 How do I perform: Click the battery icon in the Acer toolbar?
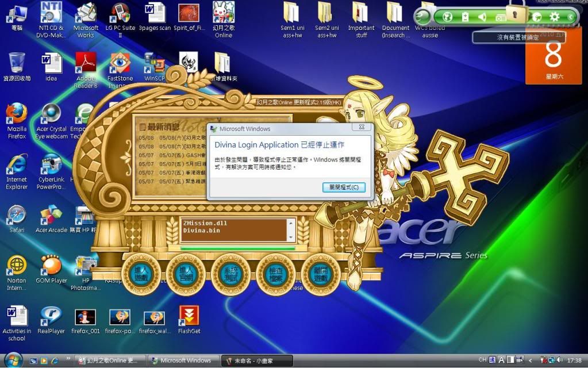[x=465, y=17]
